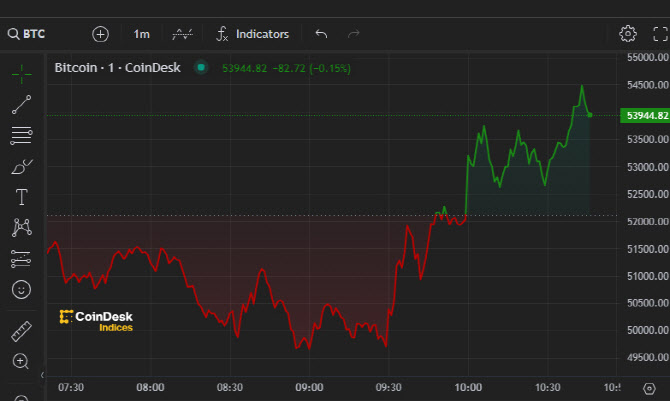Screen dimensions: 670x401
Task: Click the 49500.00 price axis label
Action: coord(647,357)
